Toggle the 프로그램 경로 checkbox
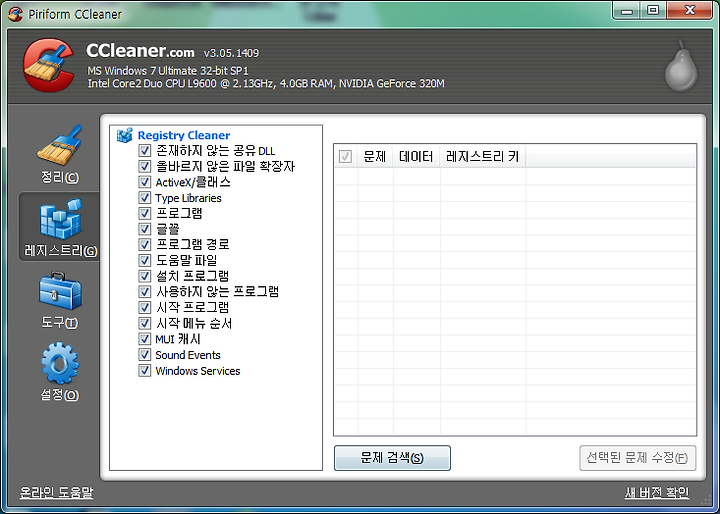Screen dimensions: 720x514 click(145, 244)
